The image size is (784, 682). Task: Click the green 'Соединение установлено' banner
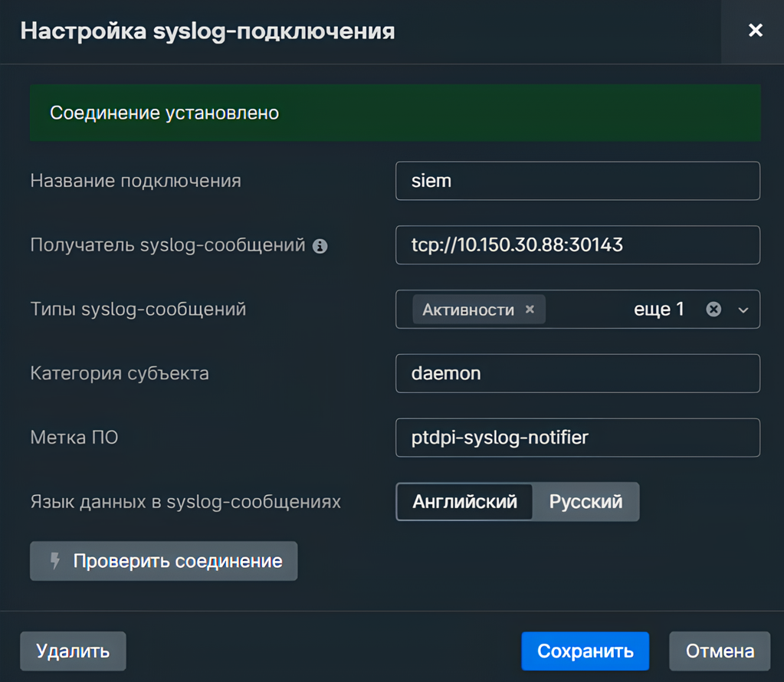pyautogui.click(x=395, y=113)
